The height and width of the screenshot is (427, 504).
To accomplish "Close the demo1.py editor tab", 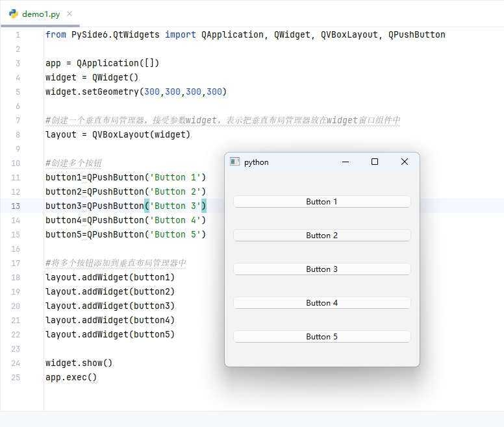I will 69,14.
